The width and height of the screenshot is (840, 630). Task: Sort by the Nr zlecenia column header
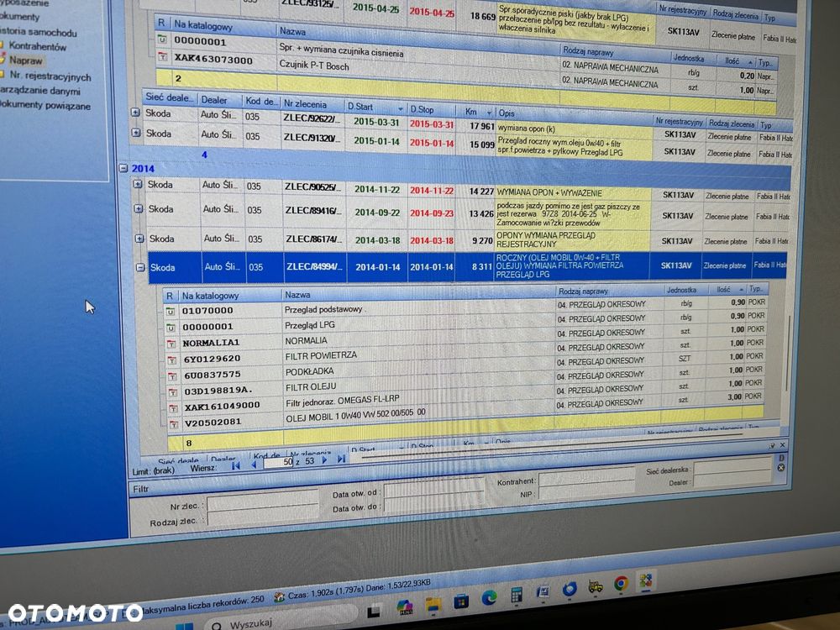click(312, 103)
